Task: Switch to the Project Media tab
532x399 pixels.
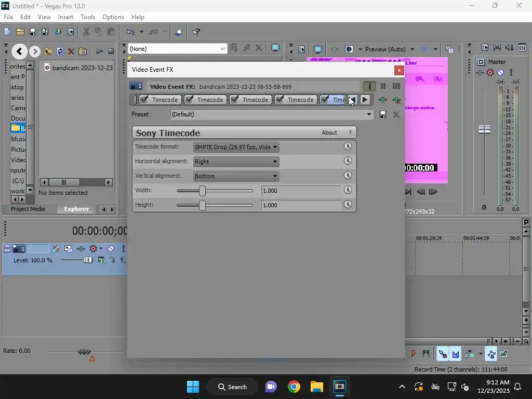Action: click(28, 209)
